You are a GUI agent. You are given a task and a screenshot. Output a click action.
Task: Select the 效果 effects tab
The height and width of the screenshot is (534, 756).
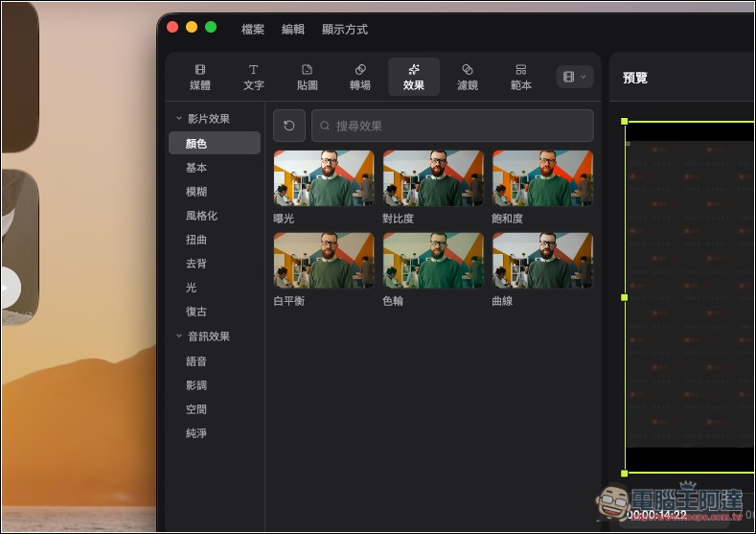pyautogui.click(x=414, y=78)
